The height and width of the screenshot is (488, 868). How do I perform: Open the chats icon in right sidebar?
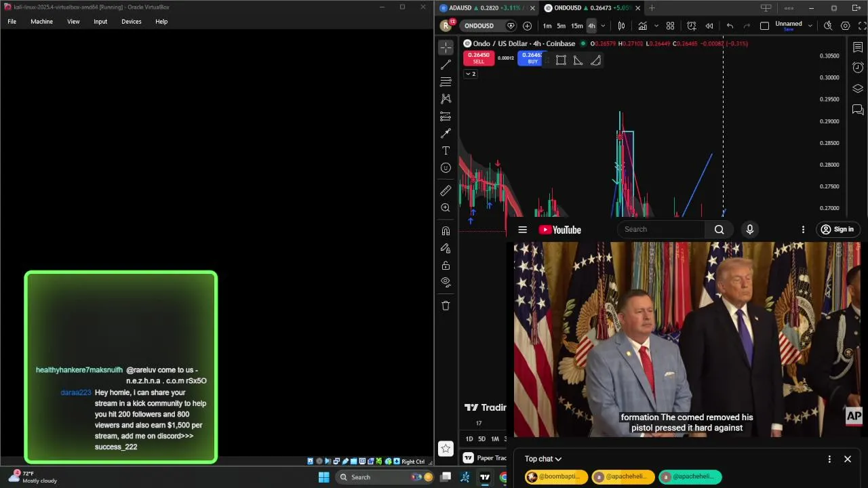coord(858,110)
